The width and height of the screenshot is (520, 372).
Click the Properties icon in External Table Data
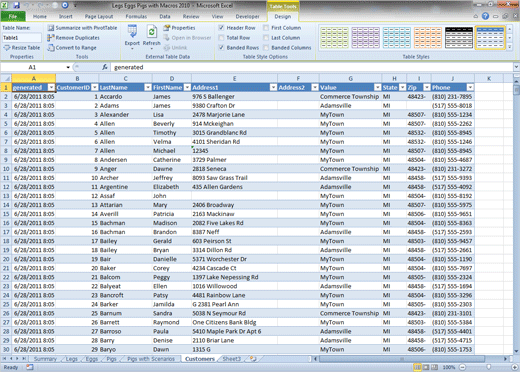[167, 28]
